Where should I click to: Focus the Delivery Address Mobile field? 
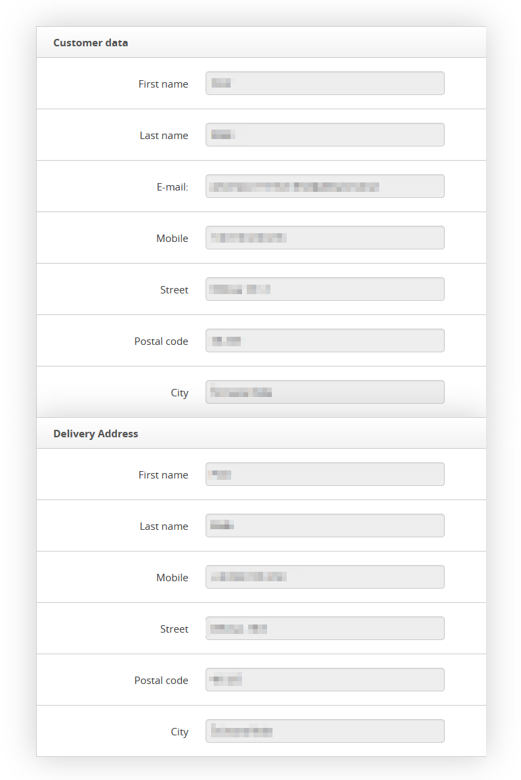tap(325, 577)
